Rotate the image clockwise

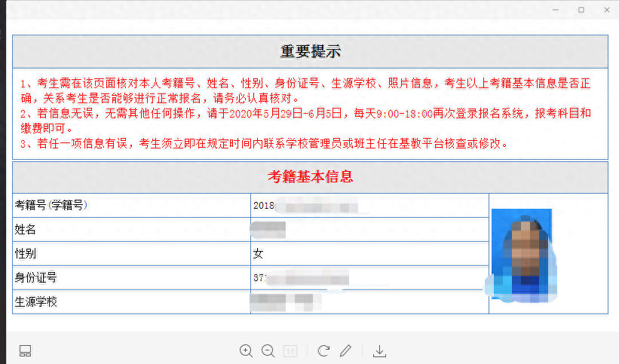pyautogui.click(x=323, y=350)
